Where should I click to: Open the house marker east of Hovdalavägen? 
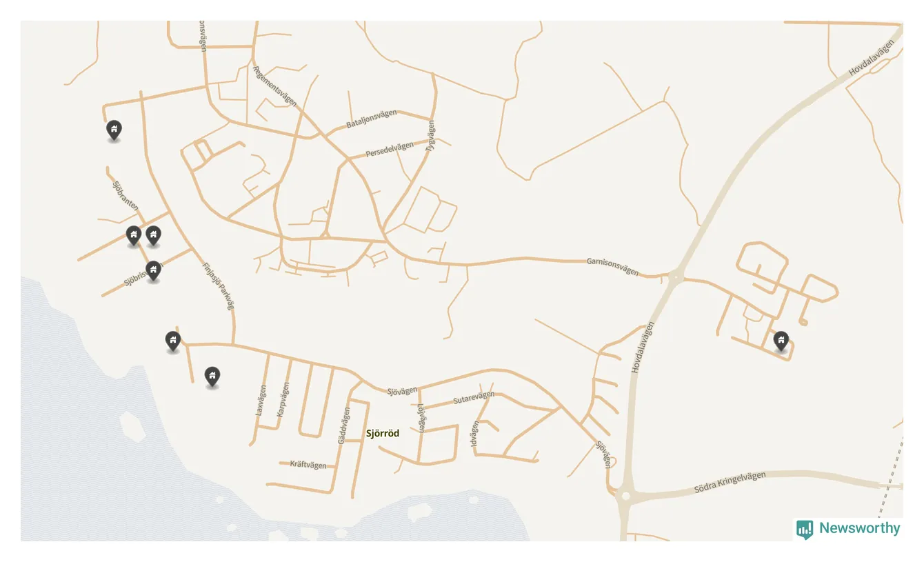pos(781,341)
